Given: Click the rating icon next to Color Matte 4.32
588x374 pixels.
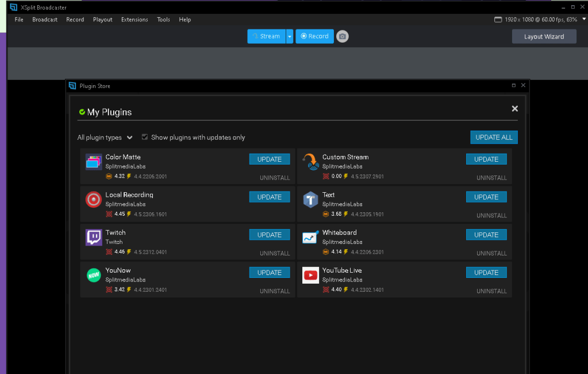Looking at the screenshot, I should point(109,176).
